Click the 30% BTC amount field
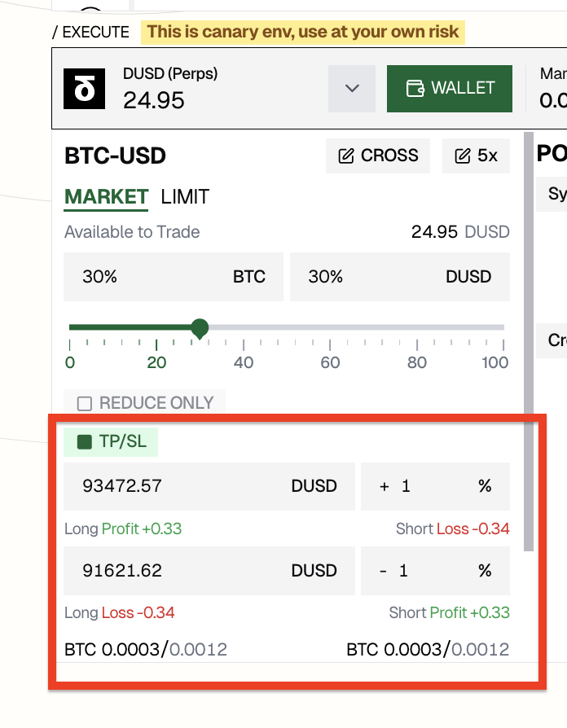 click(174, 277)
